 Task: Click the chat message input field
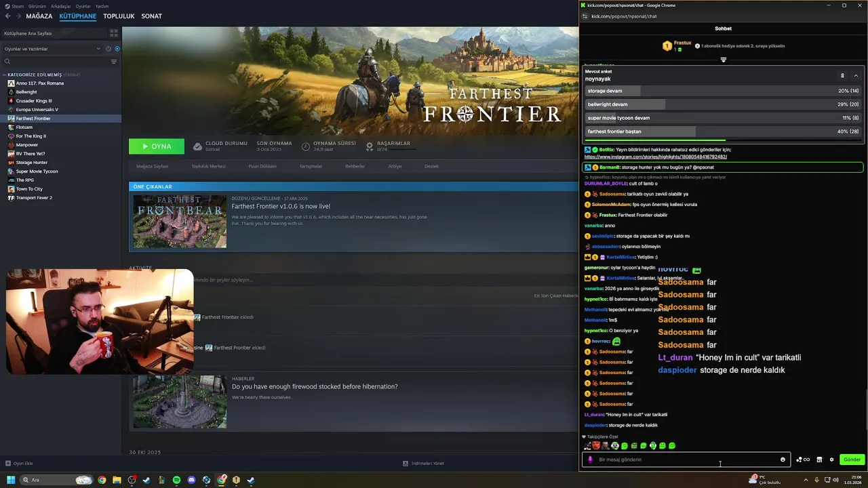(x=685, y=460)
